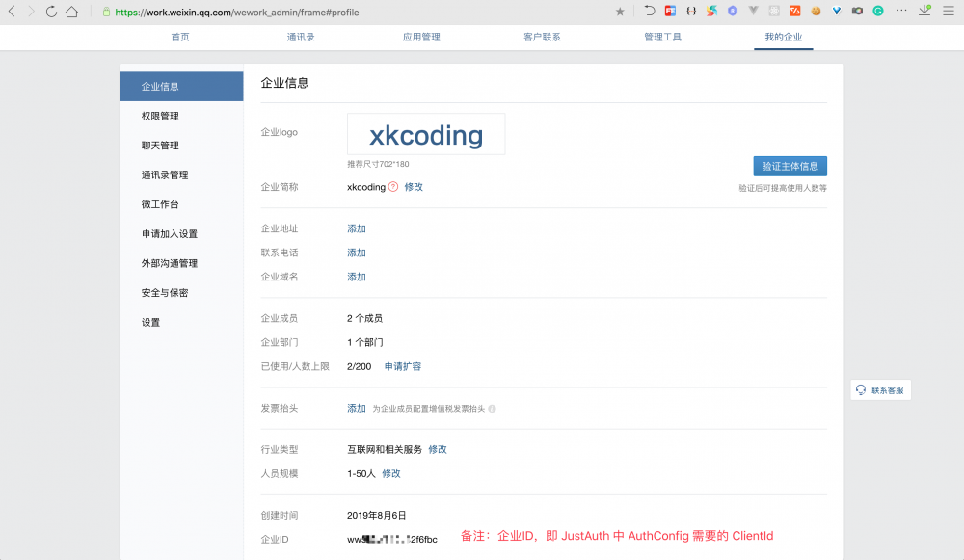Click the camera screenshot extension icon

pyautogui.click(x=857, y=11)
